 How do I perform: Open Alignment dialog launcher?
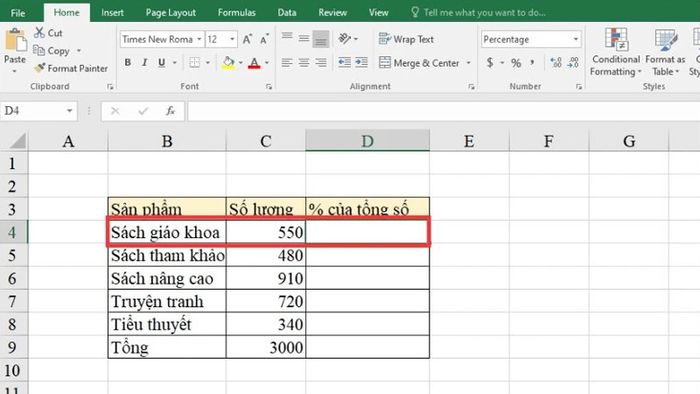click(471, 87)
